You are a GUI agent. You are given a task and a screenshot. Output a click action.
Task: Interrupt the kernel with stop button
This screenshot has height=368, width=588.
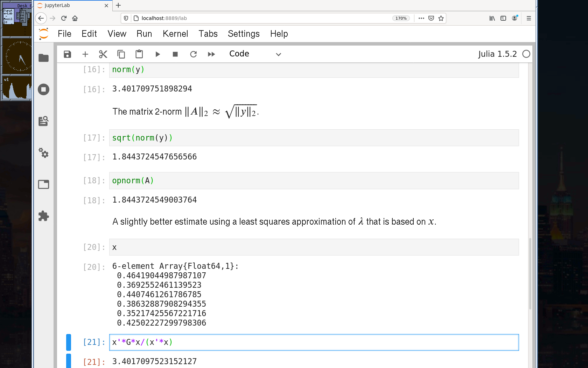175,54
